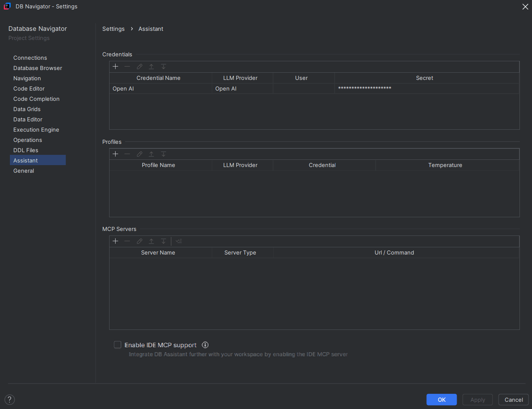This screenshot has width=532, height=409.
Task: Add a new MCP server with plus icon
Action: [x=116, y=241]
